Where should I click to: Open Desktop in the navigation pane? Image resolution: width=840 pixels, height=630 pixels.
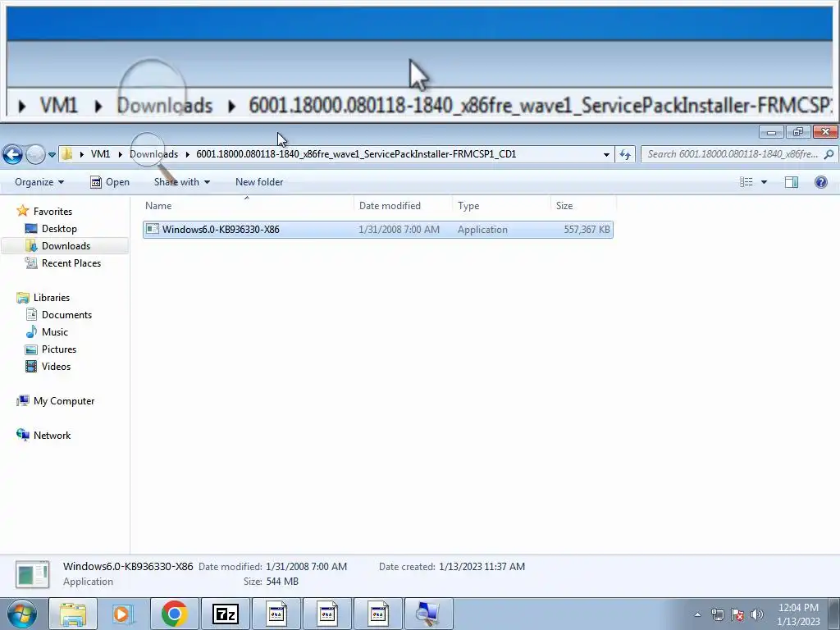point(59,229)
